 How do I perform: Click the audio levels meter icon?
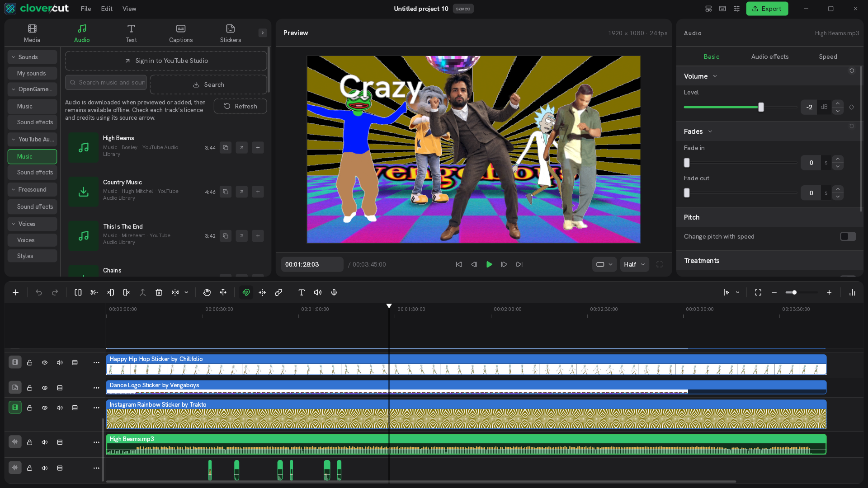coord(852,292)
